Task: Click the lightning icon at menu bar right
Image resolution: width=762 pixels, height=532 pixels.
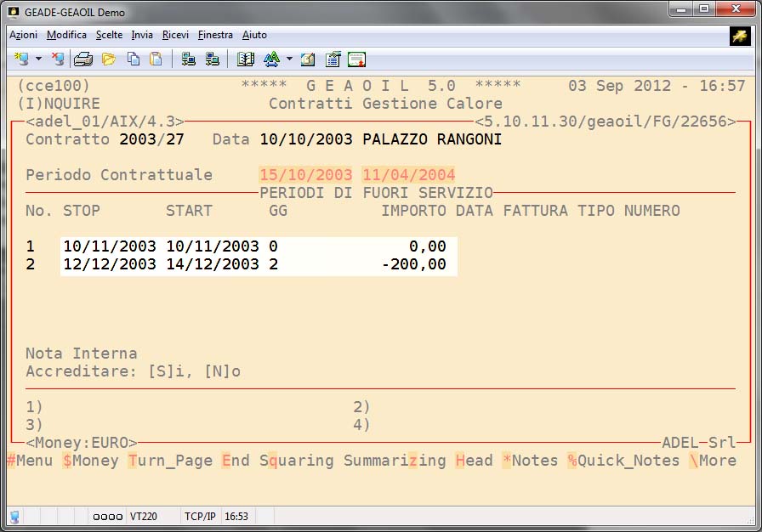Action: click(x=739, y=35)
